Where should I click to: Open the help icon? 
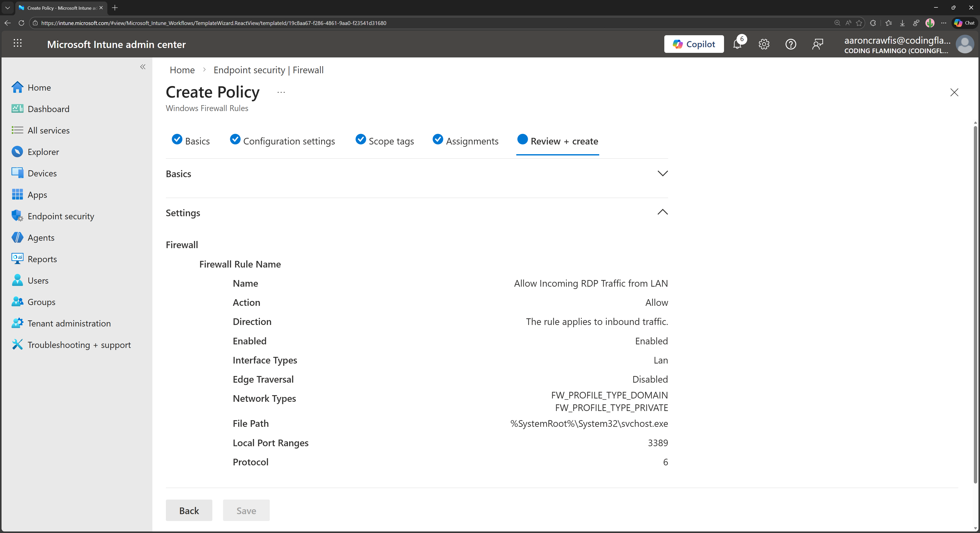[x=791, y=44]
